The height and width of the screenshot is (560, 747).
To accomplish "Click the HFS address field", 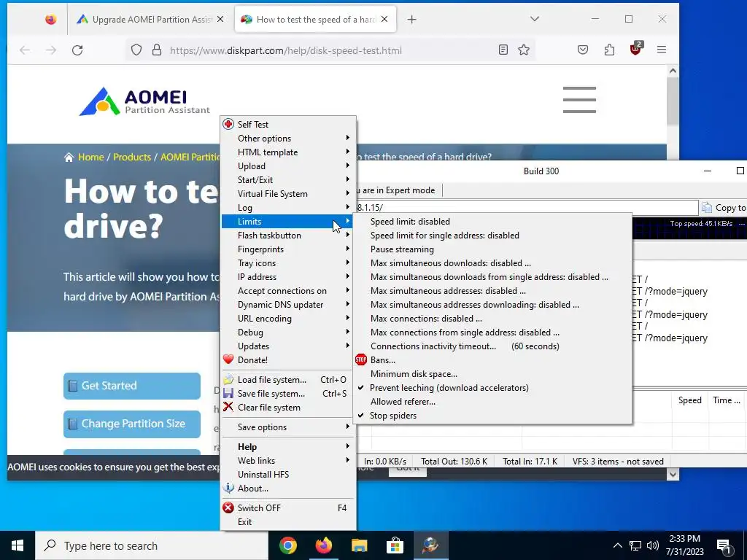I will coord(527,208).
